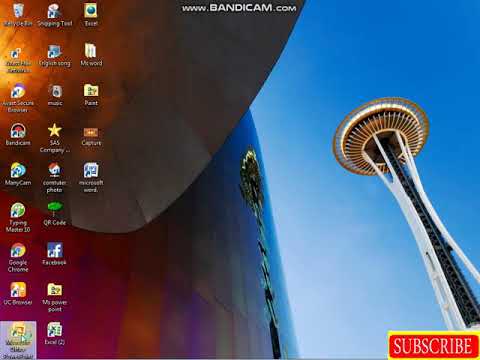
Task: Click the Ms power point folder
Action: click(55, 297)
